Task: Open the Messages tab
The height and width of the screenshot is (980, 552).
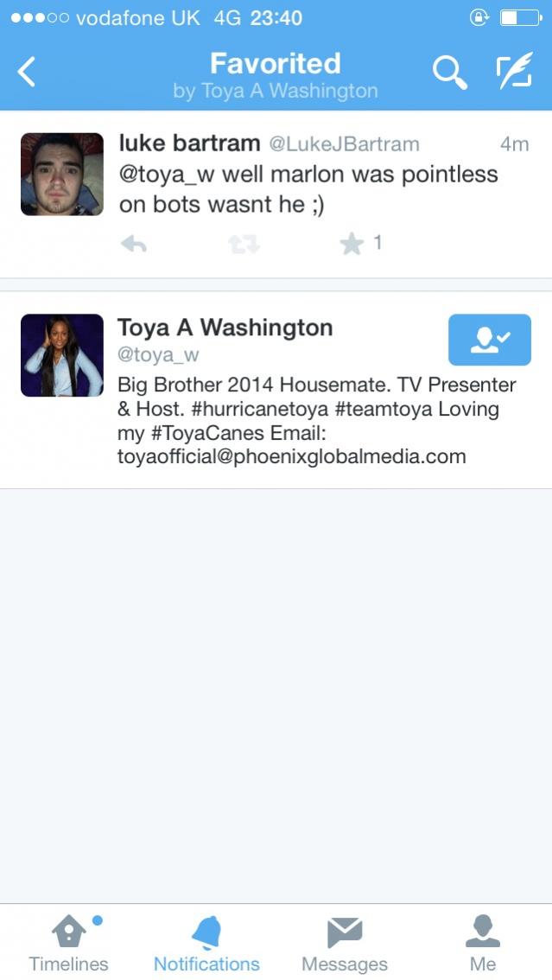Action: (345, 944)
